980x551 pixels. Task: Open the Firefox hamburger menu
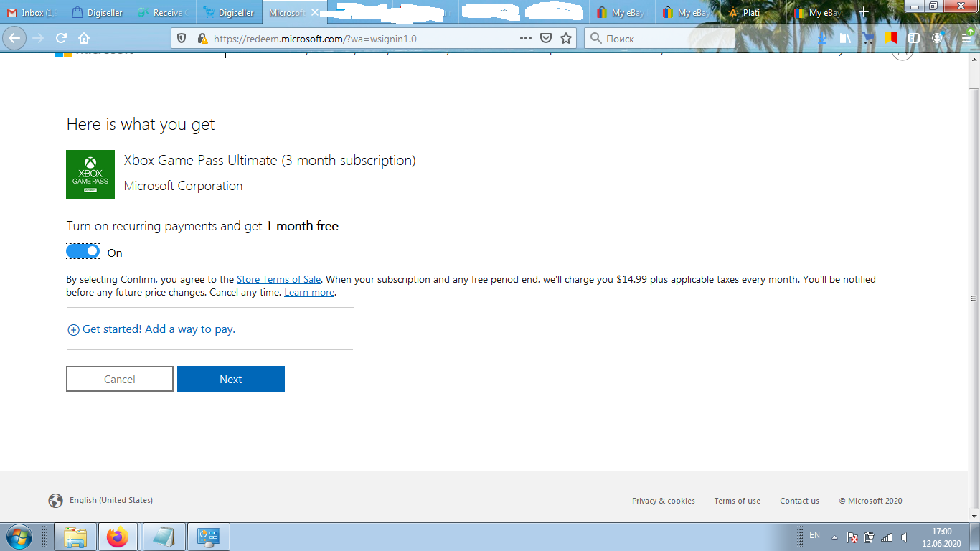tap(967, 38)
